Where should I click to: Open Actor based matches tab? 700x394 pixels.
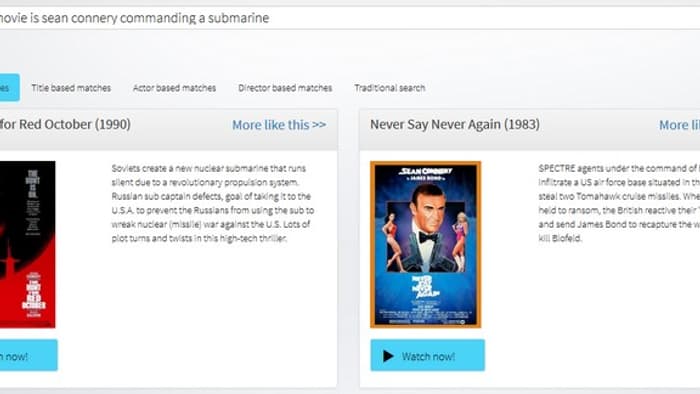pos(175,88)
